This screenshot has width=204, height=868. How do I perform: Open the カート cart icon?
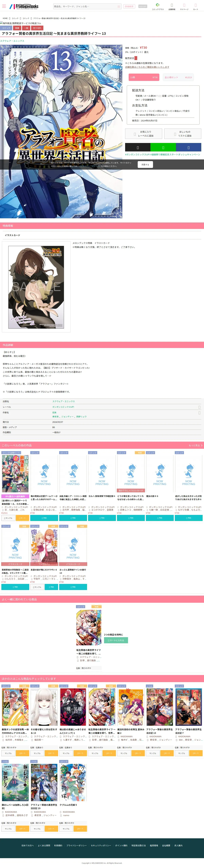pos(195,7)
